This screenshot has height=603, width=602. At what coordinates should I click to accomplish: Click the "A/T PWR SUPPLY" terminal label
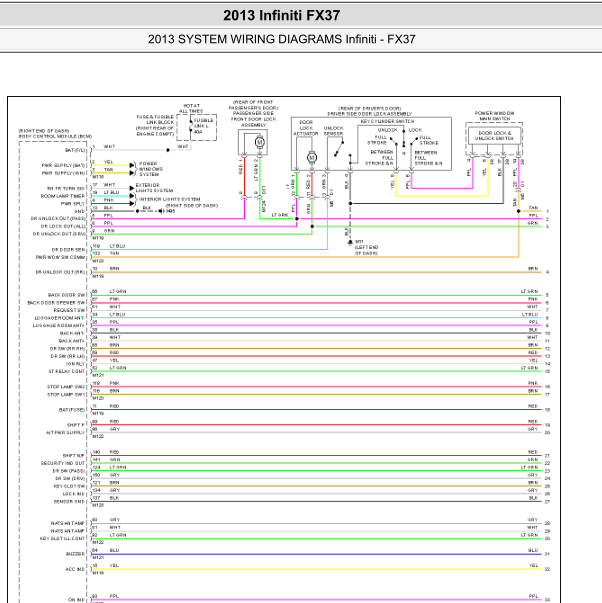click(65, 432)
